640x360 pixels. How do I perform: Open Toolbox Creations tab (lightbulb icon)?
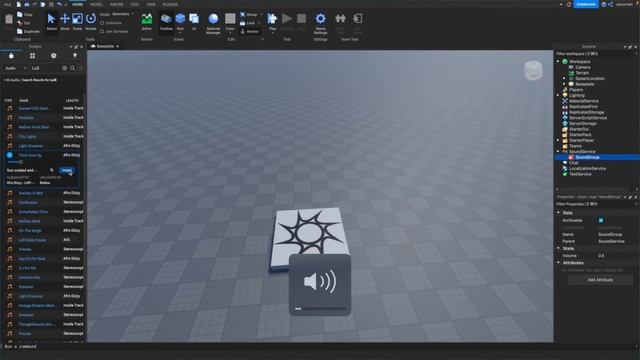click(75, 56)
